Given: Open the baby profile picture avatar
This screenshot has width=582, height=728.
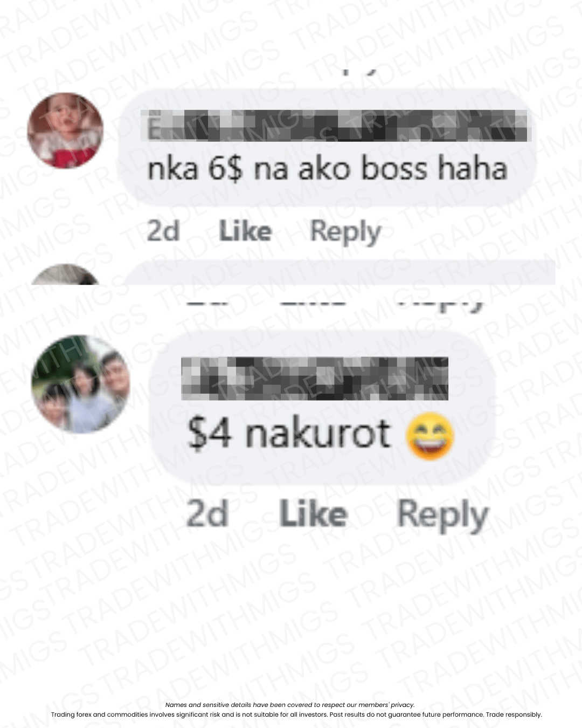Looking at the screenshot, I should [x=65, y=131].
